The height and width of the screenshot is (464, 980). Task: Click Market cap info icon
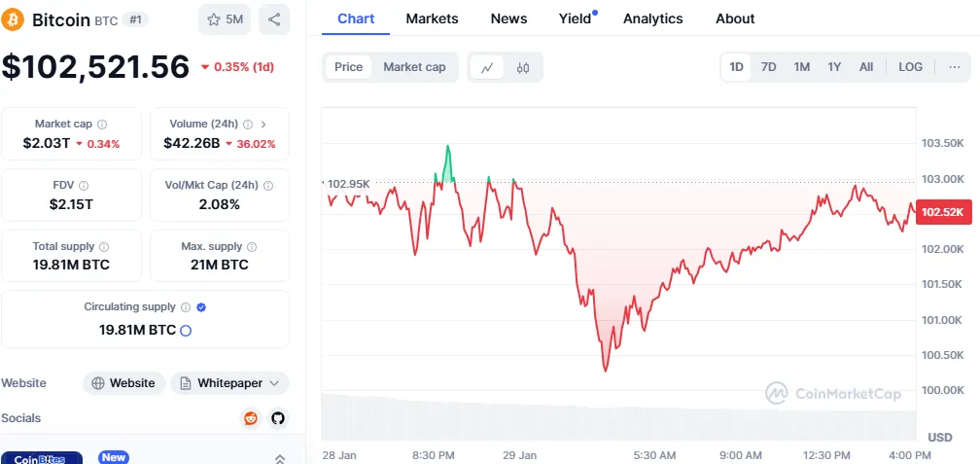[102, 125]
